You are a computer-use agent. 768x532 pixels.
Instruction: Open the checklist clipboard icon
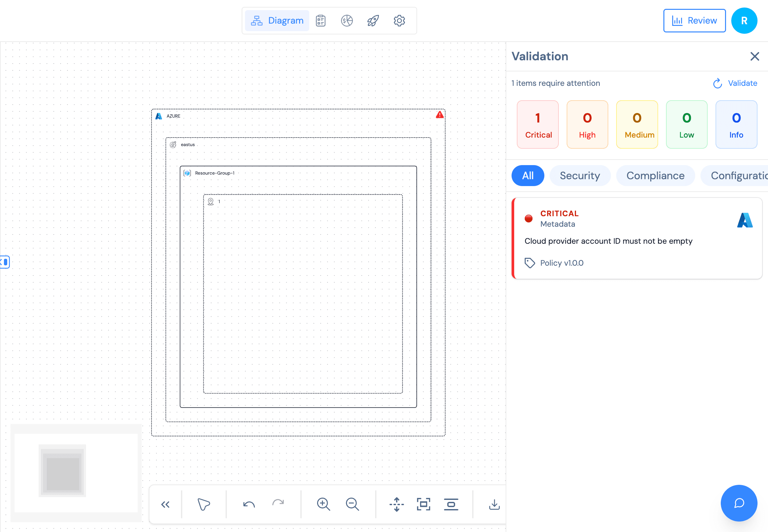point(321,21)
